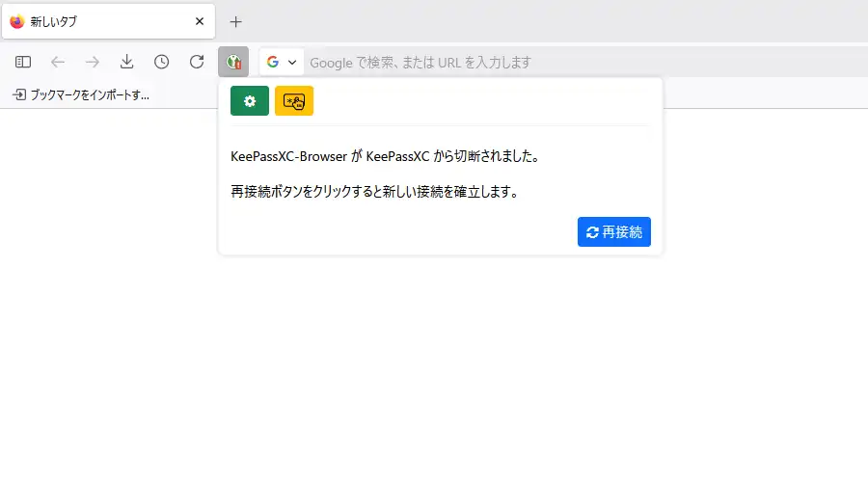
Task: Open the history clock icon
Action: pos(162,62)
